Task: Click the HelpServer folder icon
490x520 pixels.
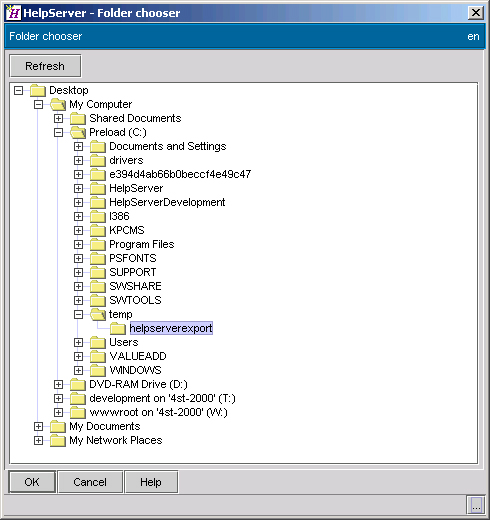Action: [x=98, y=188]
